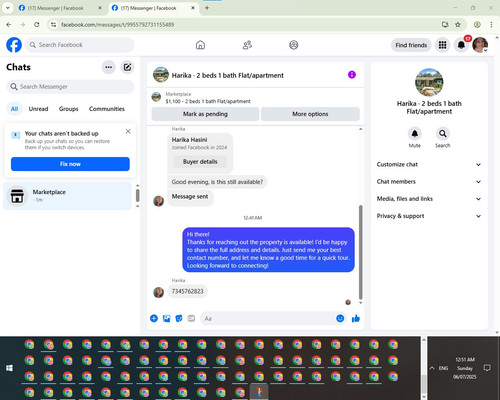Viewport: 500px width, 400px height.
Task: Go back in browser history
Action: click(9, 25)
